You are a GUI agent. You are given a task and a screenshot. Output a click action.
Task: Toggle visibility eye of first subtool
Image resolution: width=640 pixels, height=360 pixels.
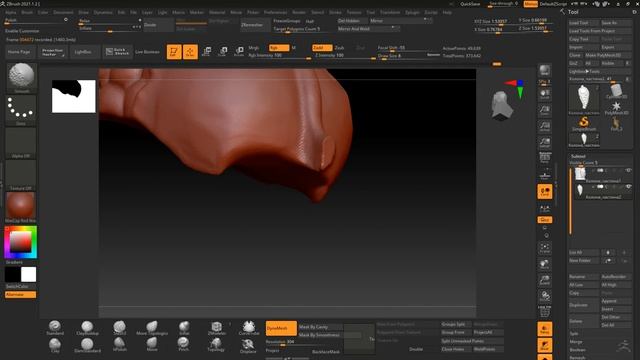[x=628, y=170]
